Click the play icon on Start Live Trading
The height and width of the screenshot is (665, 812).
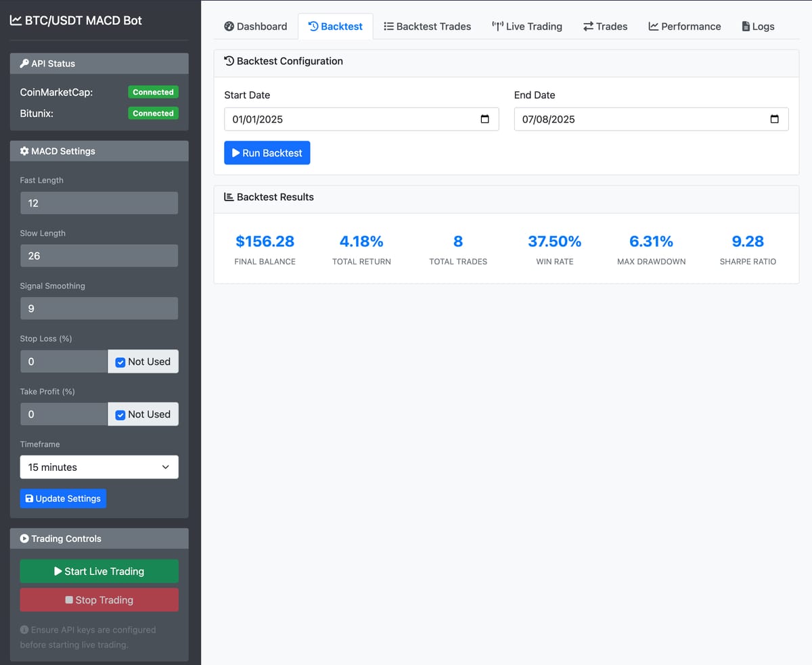point(58,571)
